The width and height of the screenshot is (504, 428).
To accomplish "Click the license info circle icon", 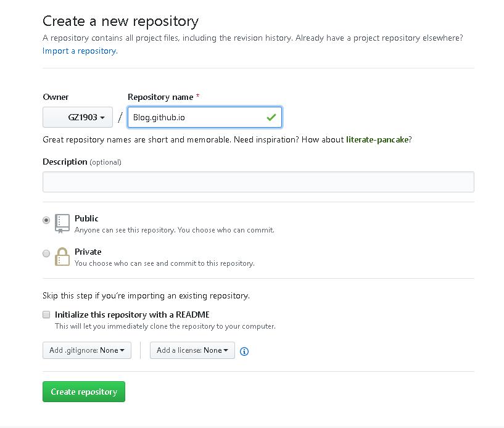I will click(x=244, y=352).
